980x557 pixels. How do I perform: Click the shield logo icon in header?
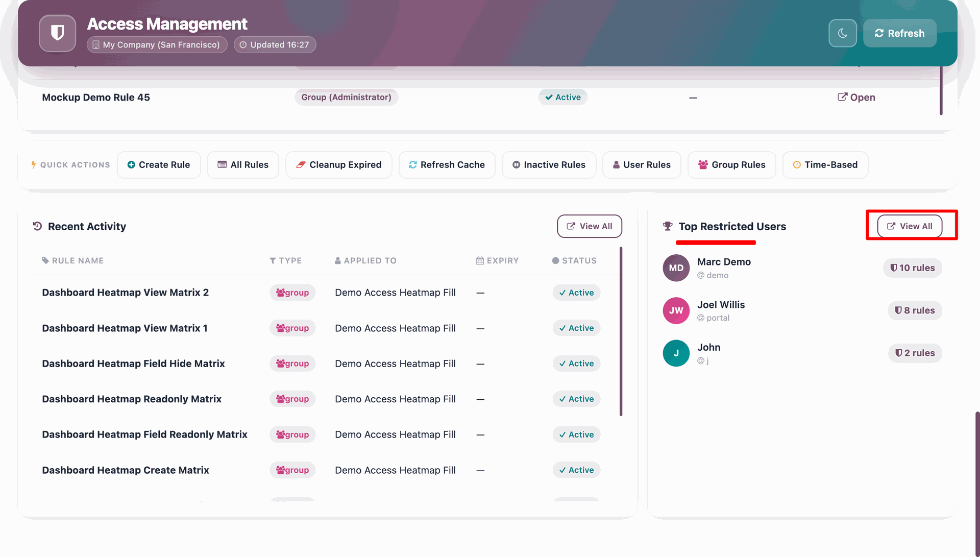[57, 33]
